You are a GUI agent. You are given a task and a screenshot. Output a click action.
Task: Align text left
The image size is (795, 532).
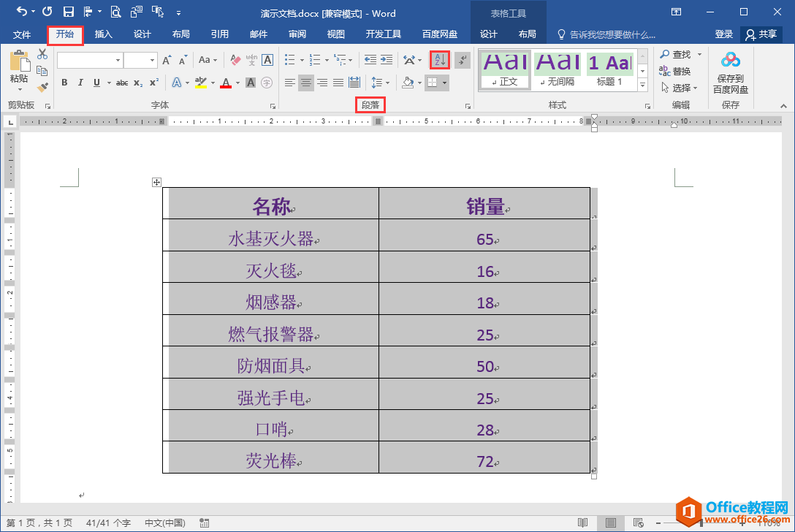(x=289, y=83)
